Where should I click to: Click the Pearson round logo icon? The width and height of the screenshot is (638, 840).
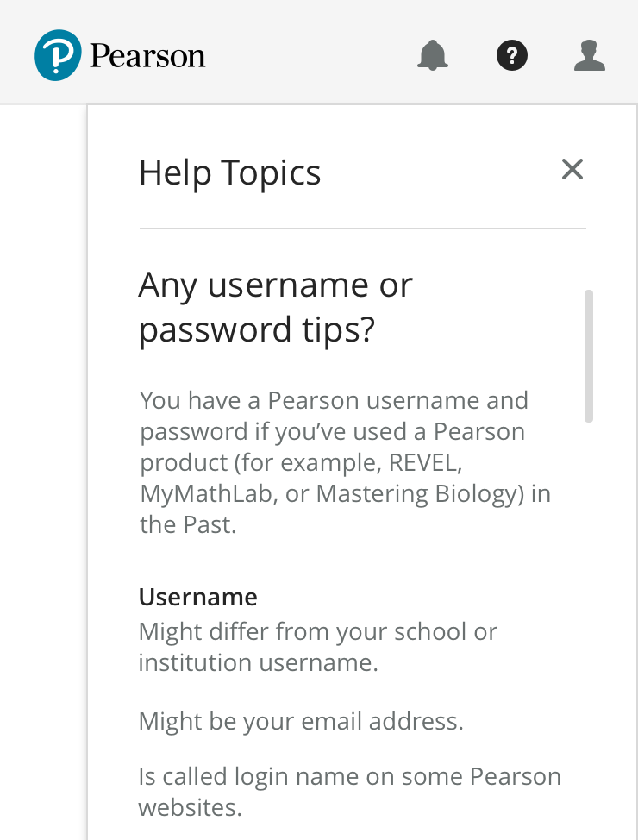pos(59,55)
